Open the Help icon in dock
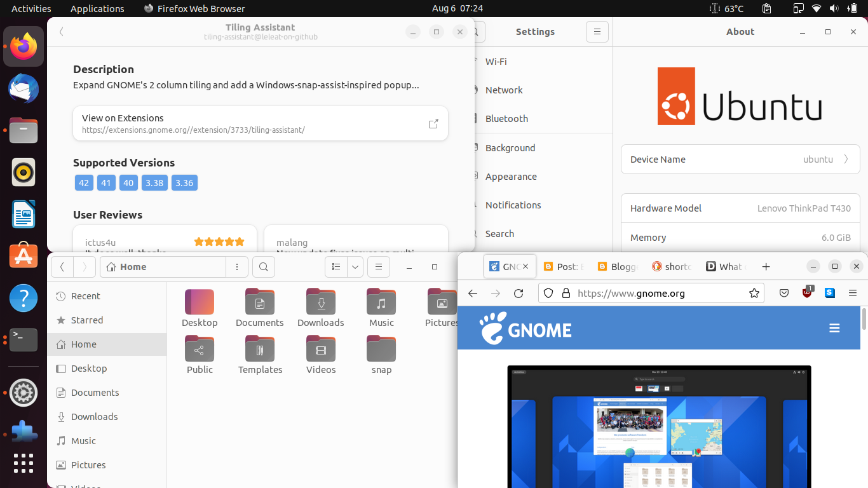This screenshot has width=868, height=488. point(24,298)
